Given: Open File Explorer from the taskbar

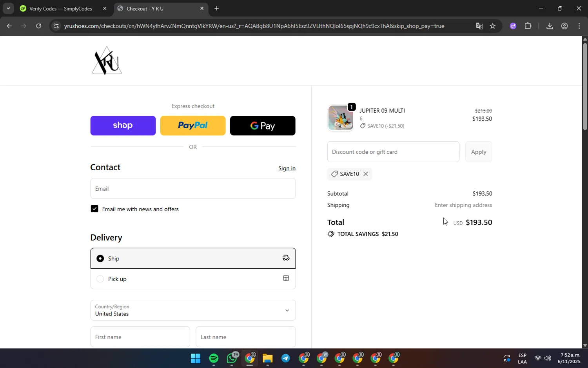Looking at the screenshot, I should (x=268, y=359).
